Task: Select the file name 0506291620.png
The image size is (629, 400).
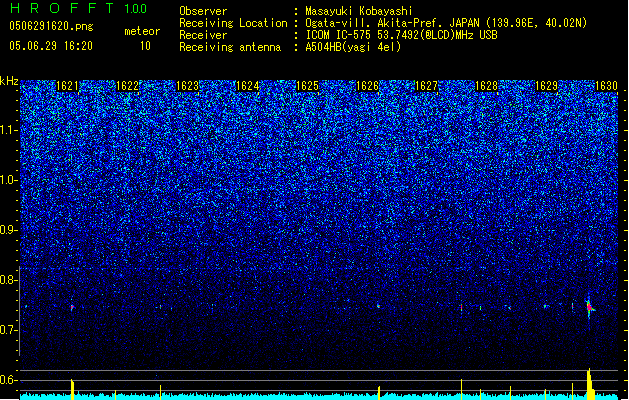Action: coord(51,26)
